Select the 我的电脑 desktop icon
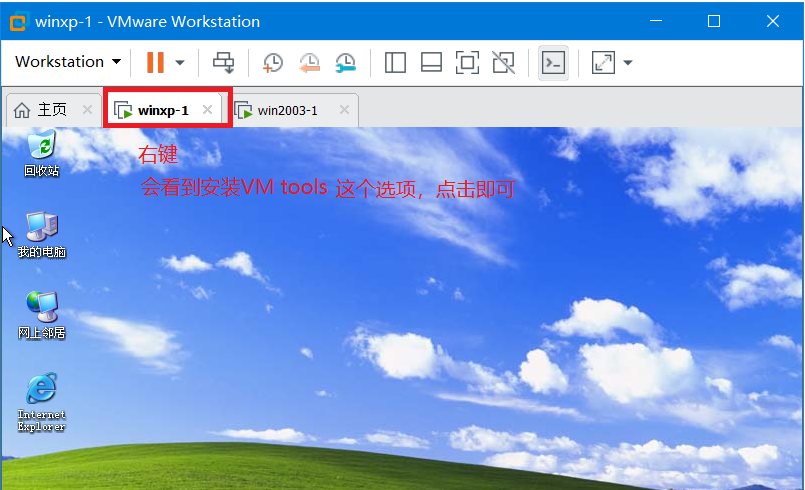Image resolution: width=805 pixels, height=490 pixels. coord(42,235)
